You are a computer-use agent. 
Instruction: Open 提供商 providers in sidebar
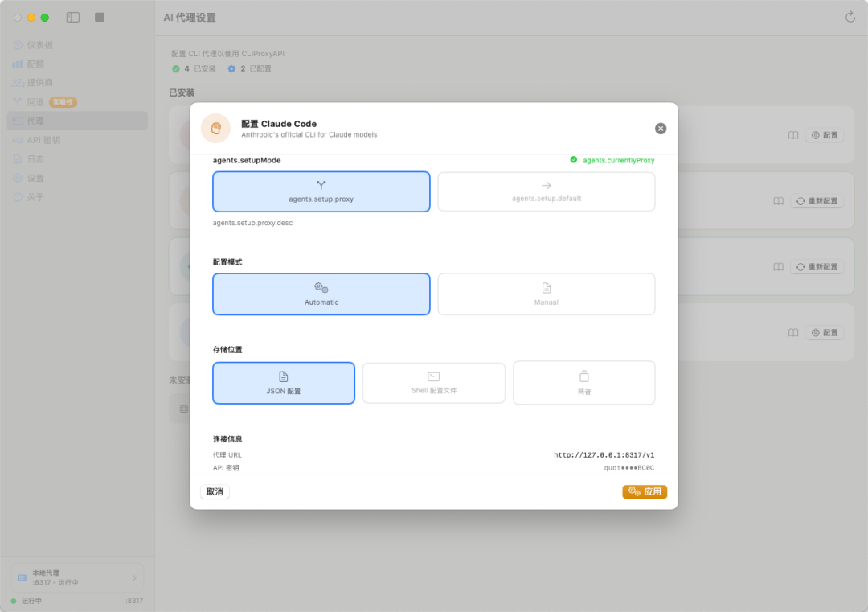[40, 83]
